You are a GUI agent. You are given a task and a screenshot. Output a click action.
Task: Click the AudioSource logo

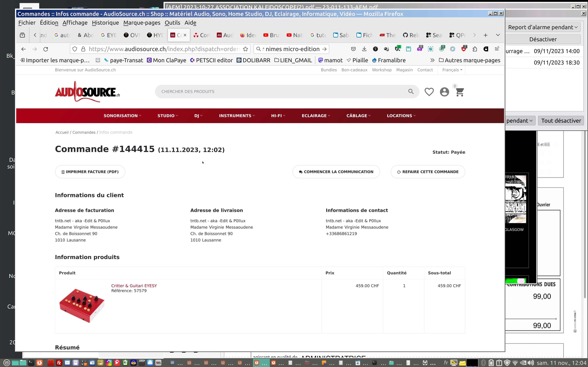click(87, 92)
